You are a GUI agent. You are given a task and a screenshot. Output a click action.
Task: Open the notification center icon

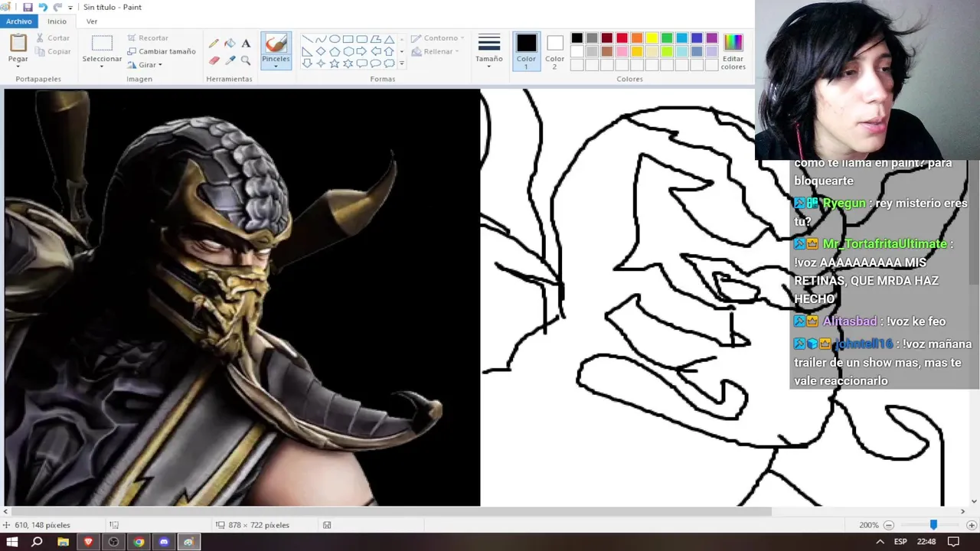(x=953, y=542)
